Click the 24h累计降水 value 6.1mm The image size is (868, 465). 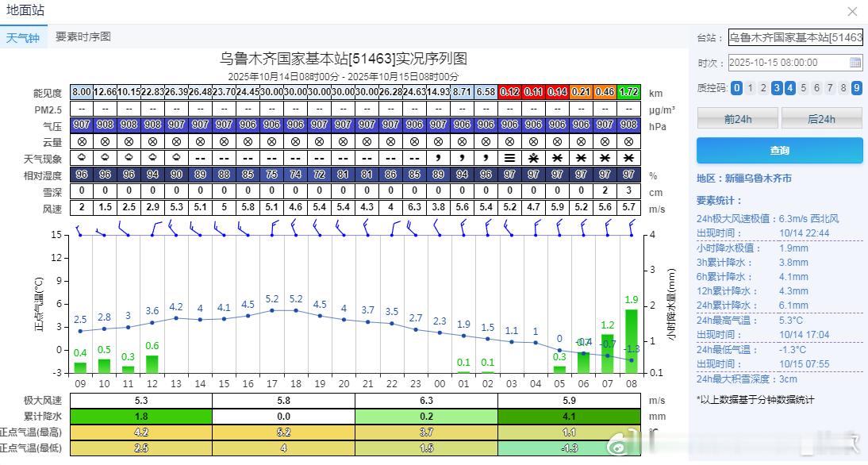(793, 305)
